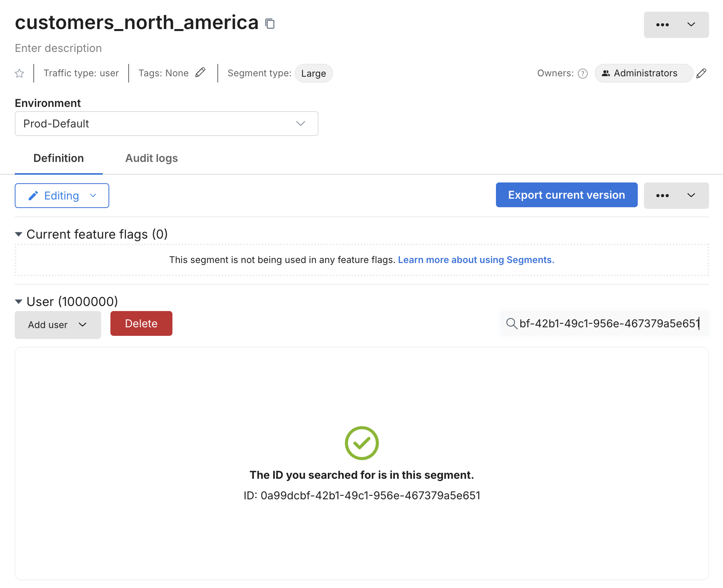
Task: Edit owners using the pencil icon
Action: pyautogui.click(x=701, y=73)
